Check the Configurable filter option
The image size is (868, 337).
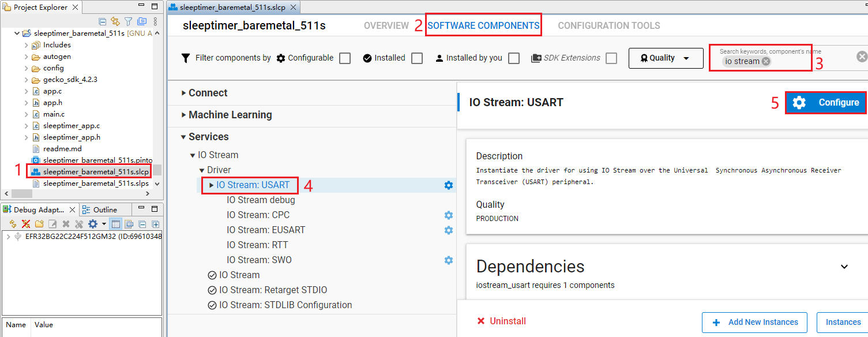tap(344, 58)
